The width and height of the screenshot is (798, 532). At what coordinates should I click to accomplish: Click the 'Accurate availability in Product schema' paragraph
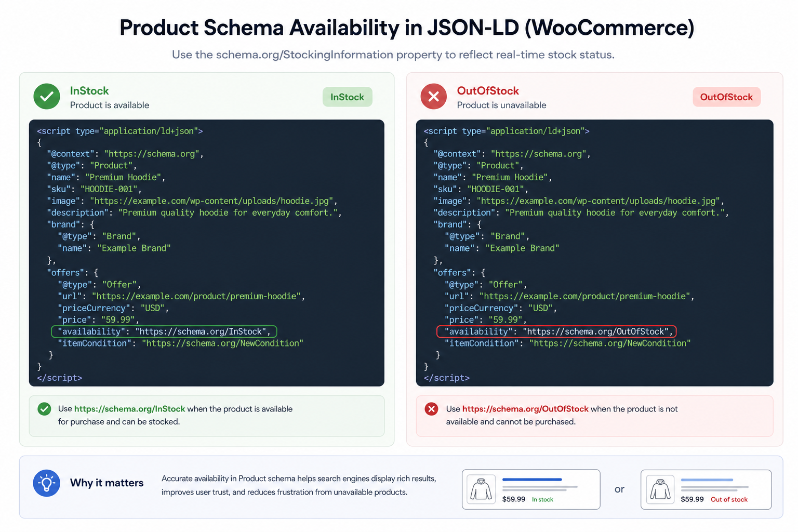point(299,485)
